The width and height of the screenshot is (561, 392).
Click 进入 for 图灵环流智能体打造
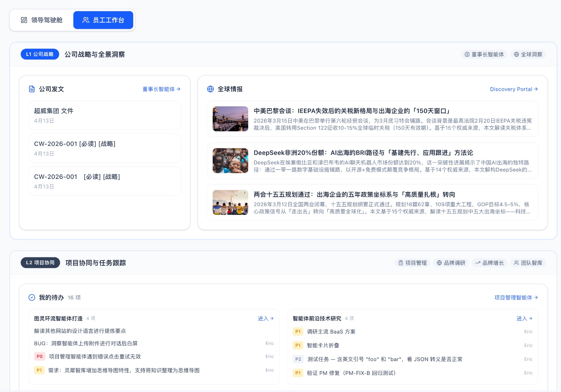coord(266,318)
